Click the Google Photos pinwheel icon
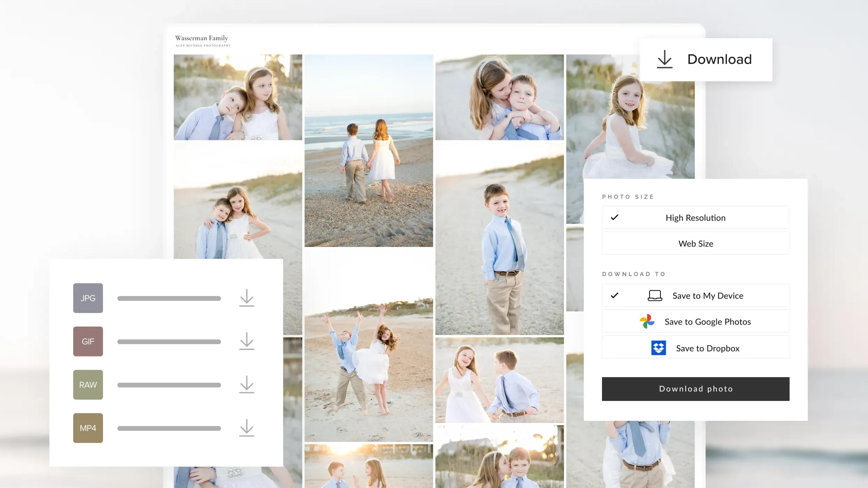Image resolution: width=868 pixels, height=488 pixels. (647, 321)
